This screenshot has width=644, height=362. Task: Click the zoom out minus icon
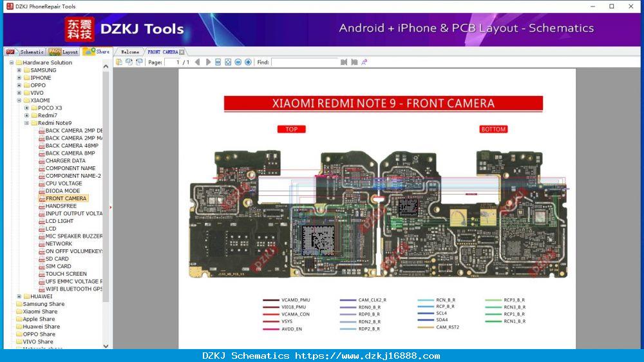click(238, 62)
